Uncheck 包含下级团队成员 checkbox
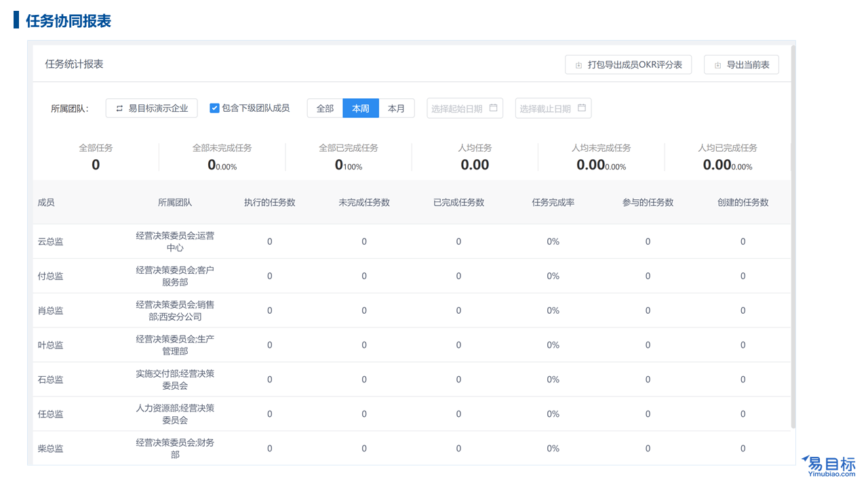Image resolution: width=868 pixels, height=488 pixels. (214, 108)
